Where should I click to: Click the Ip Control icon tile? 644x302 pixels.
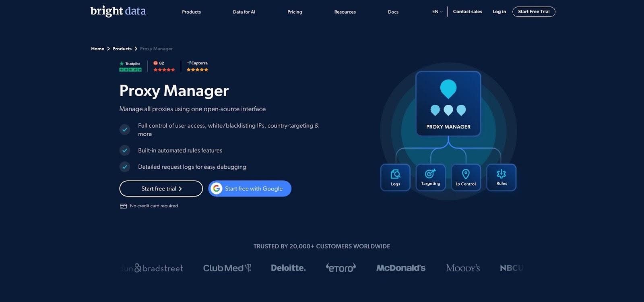466,178
